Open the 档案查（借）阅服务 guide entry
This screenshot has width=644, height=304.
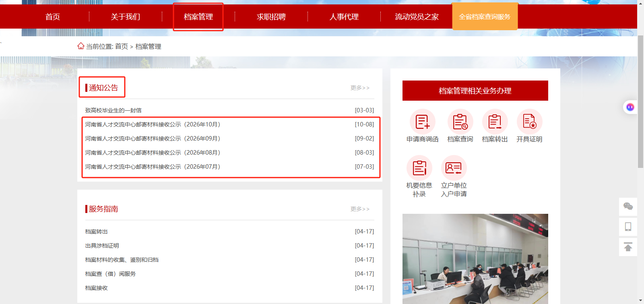110,274
